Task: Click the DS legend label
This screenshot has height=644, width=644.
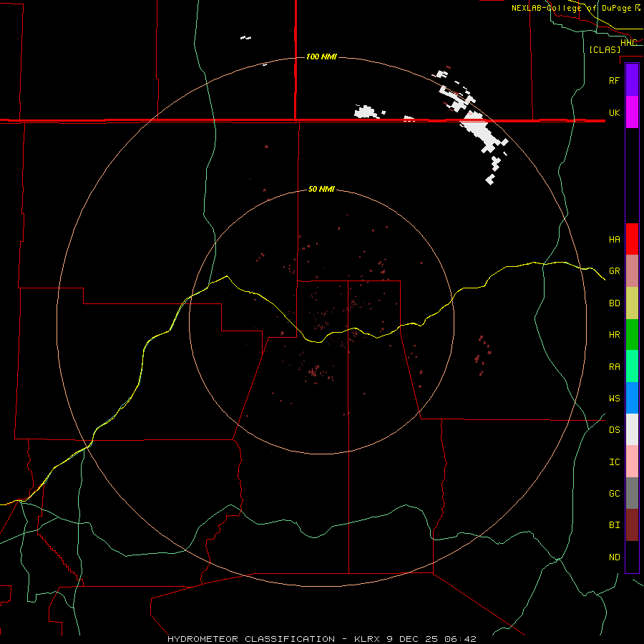Action: point(615,429)
